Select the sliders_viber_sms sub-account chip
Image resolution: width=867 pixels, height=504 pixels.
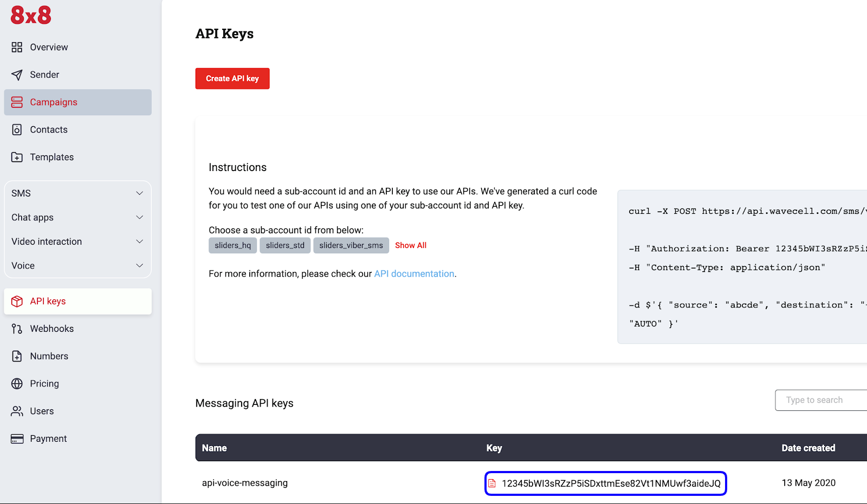(x=351, y=245)
